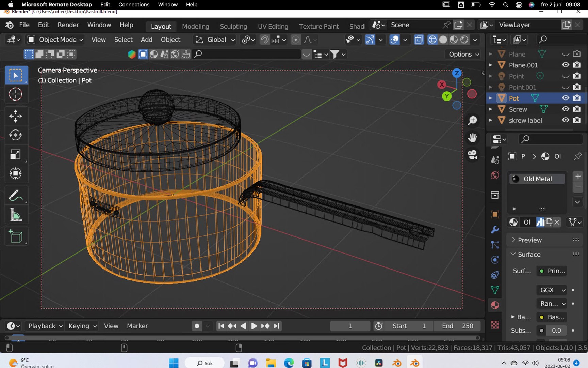Open the Options dropdown
The height and width of the screenshot is (368, 588).
point(463,54)
